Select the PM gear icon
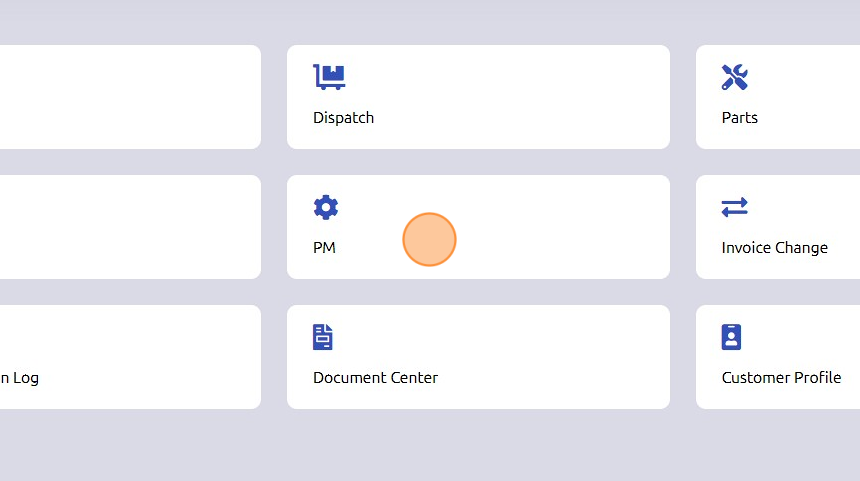 (326, 207)
